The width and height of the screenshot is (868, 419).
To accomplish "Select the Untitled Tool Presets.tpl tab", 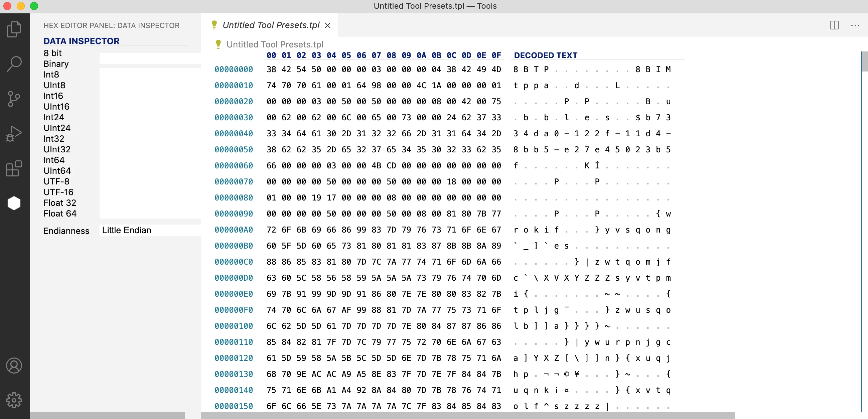I will pyautogui.click(x=271, y=25).
